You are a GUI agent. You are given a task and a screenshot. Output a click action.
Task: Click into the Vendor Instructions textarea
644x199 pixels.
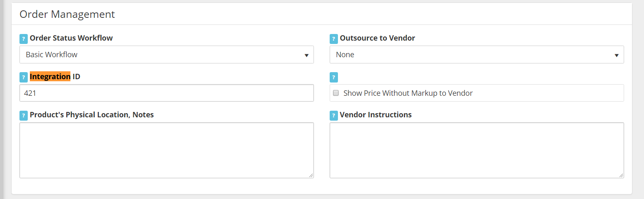click(477, 150)
